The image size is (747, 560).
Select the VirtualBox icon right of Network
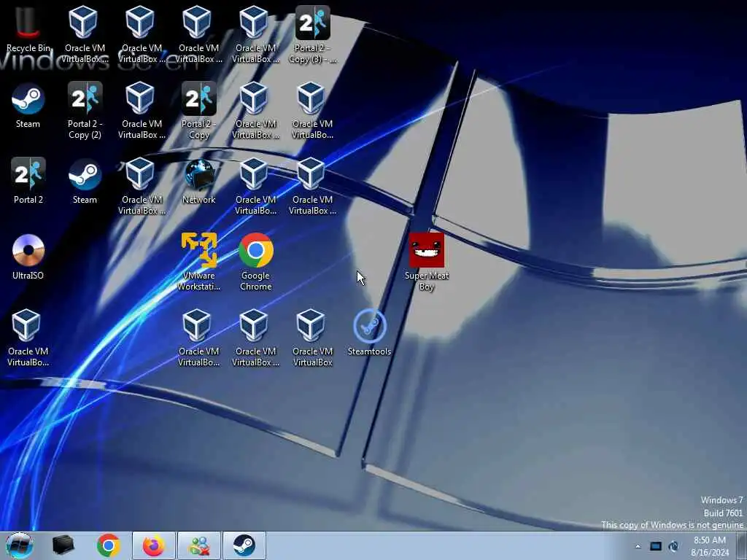pyautogui.click(x=256, y=186)
